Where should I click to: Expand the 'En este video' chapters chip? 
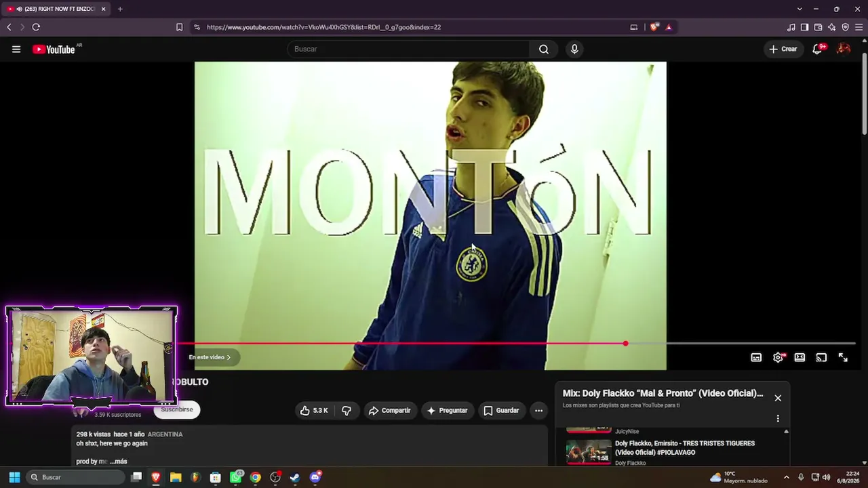pos(210,357)
